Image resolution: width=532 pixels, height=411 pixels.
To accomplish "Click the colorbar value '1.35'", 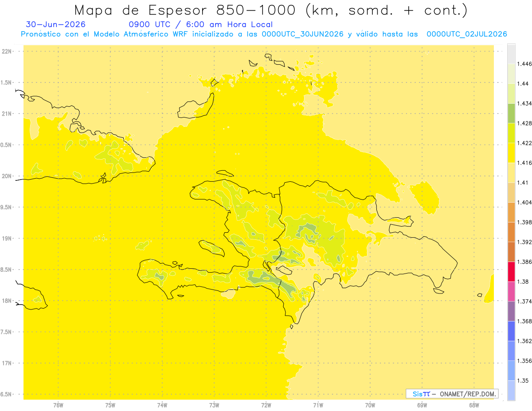I will pos(523,380).
